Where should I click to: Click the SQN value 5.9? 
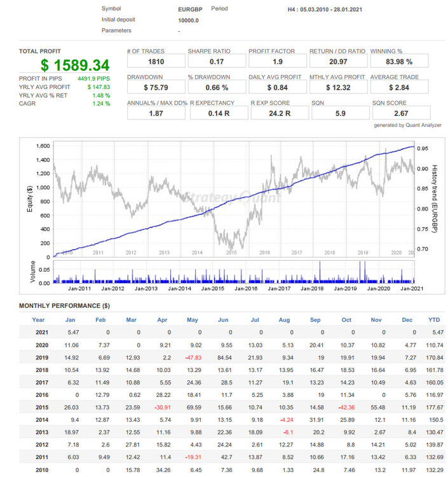341,113
